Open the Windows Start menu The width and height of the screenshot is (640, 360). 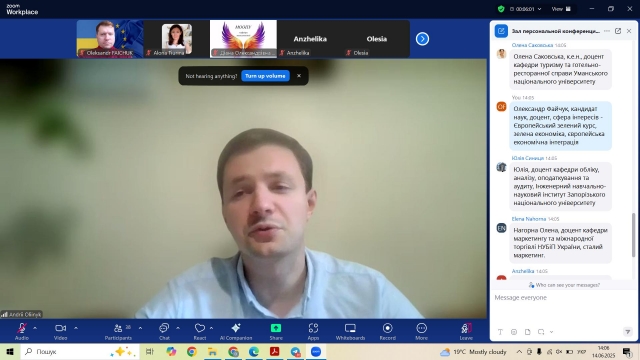(10, 351)
